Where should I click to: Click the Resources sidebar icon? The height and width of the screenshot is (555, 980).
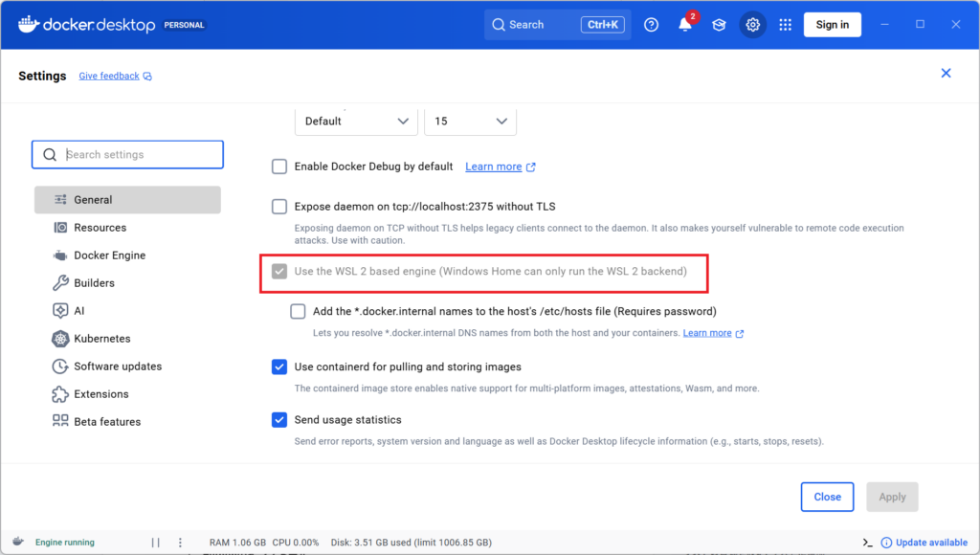click(x=60, y=228)
